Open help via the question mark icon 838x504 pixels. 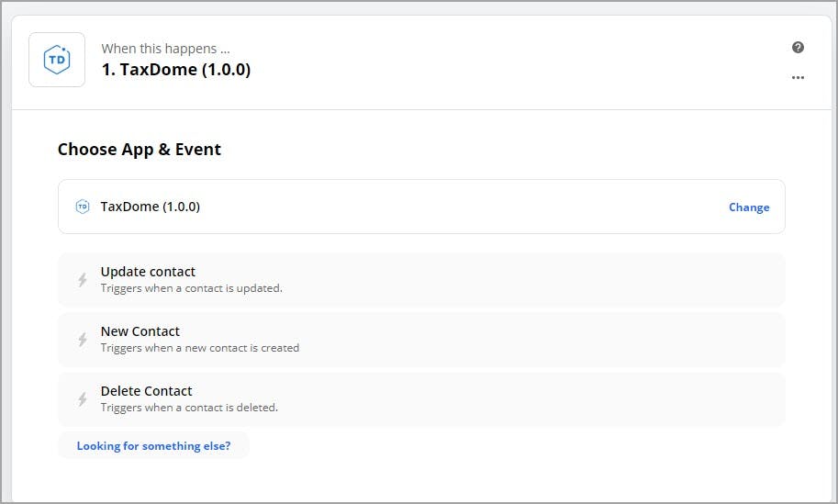pyautogui.click(x=798, y=48)
